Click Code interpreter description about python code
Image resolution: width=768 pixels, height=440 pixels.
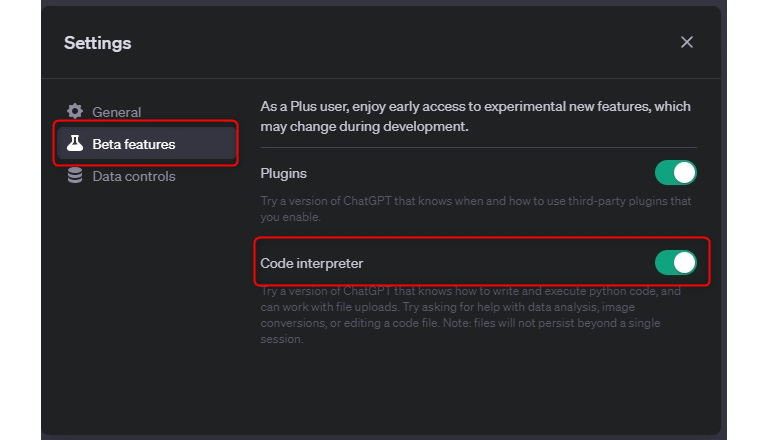pyautogui.click(x=470, y=315)
